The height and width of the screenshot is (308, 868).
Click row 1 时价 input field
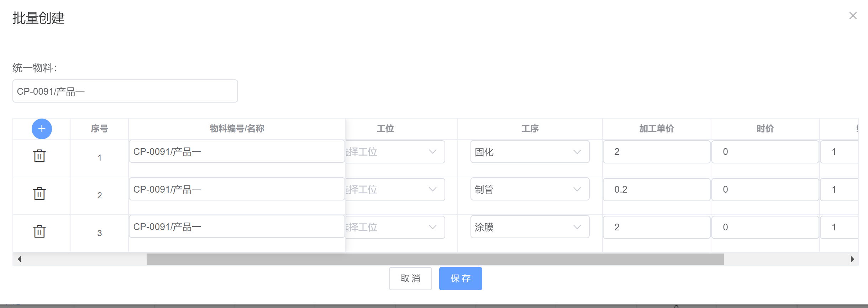[765, 152]
